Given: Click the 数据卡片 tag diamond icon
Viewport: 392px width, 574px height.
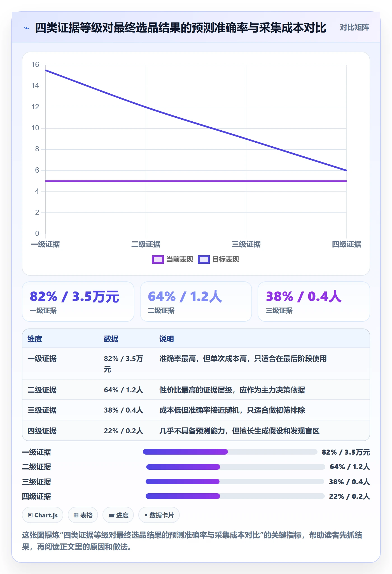Looking at the screenshot, I should click(x=146, y=515).
